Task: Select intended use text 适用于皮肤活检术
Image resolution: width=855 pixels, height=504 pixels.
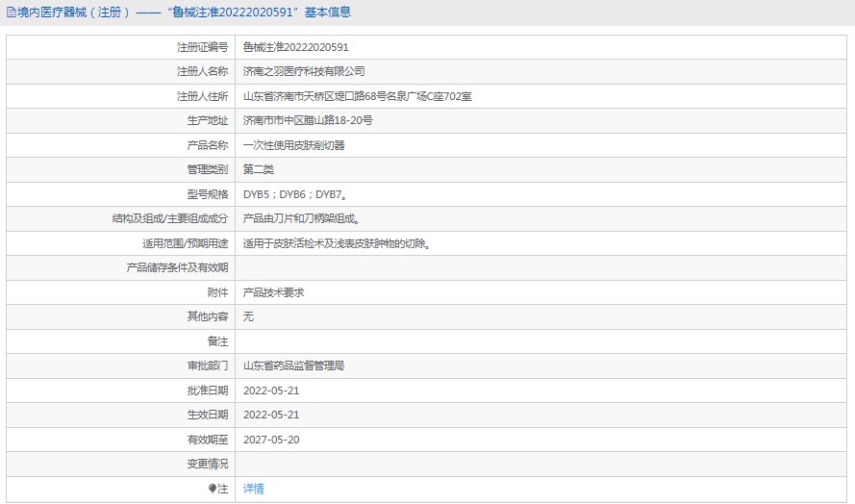Action: click(x=284, y=243)
